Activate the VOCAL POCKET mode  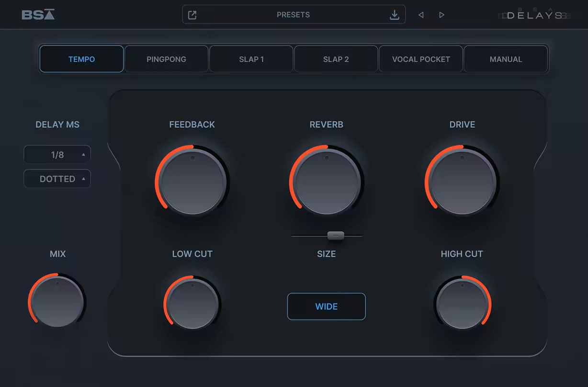point(421,59)
